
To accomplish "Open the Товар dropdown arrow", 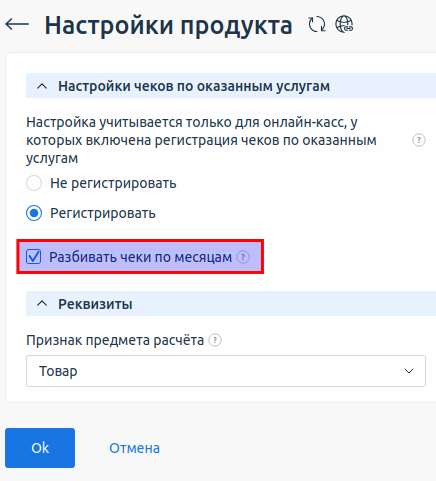I will point(409,371).
